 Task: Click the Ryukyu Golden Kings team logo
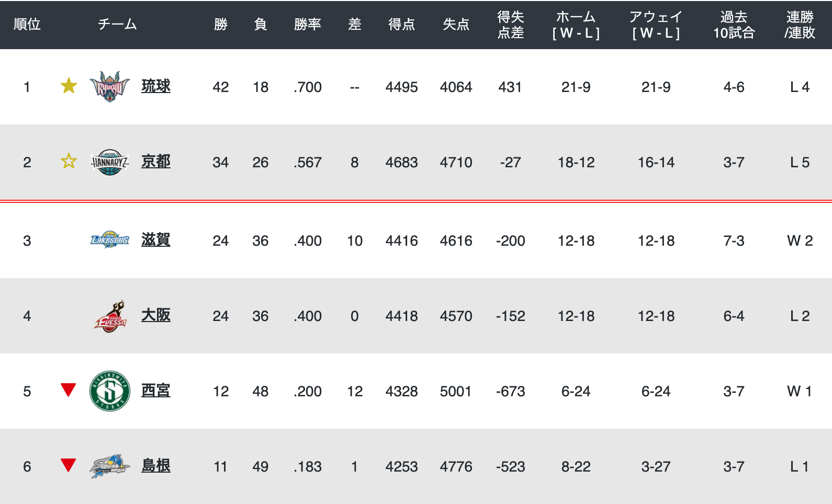point(110,86)
